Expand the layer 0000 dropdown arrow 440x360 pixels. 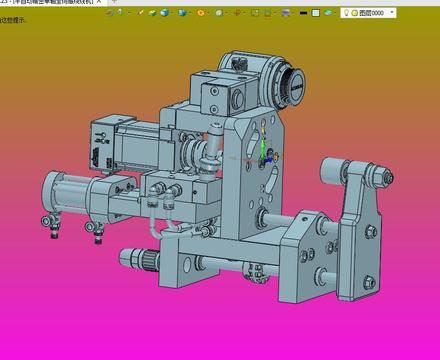pyautogui.click(x=392, y=13)
